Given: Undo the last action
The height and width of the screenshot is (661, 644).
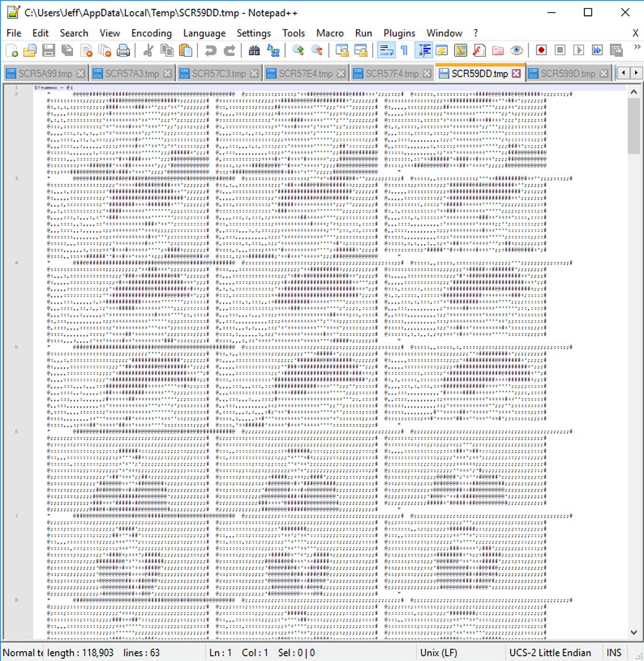Looking at the screenshot, I should (210, 50).
